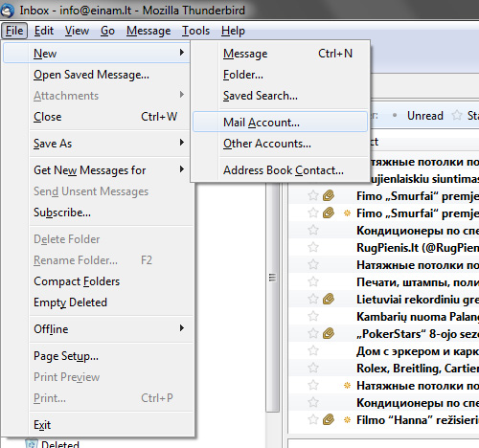This screenshot has height=448, width=479.
Task: Star the Rolex, Breitling, Cartier message
Action: (313, 368)
